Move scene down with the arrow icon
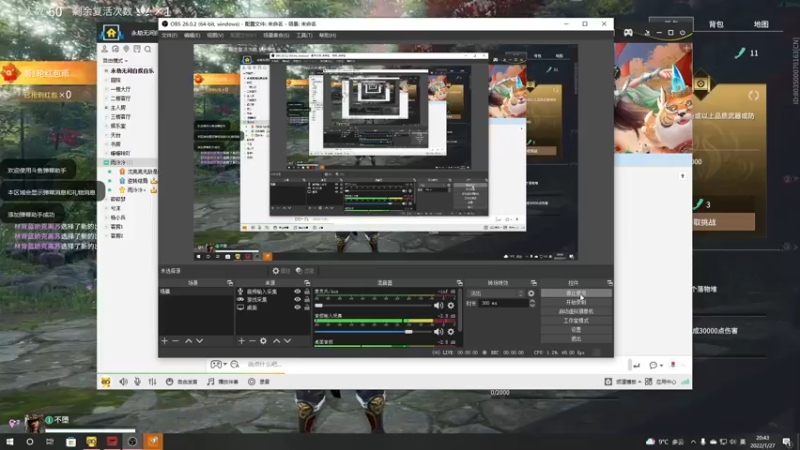 199,340
